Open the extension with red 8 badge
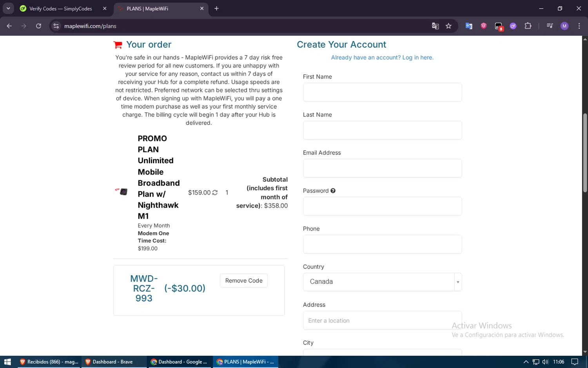 [499, 26]
